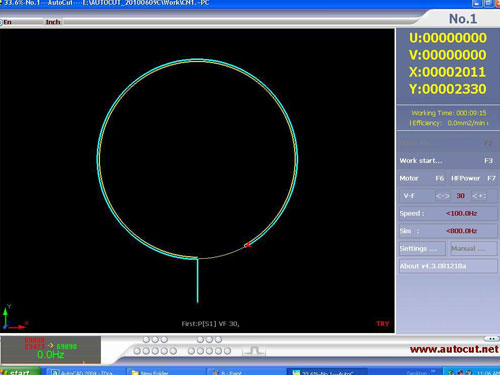Click the AutoCut taskbar button
Image resolution: width=500 pixels, height=375 pixels.
[x=327, y=372]
